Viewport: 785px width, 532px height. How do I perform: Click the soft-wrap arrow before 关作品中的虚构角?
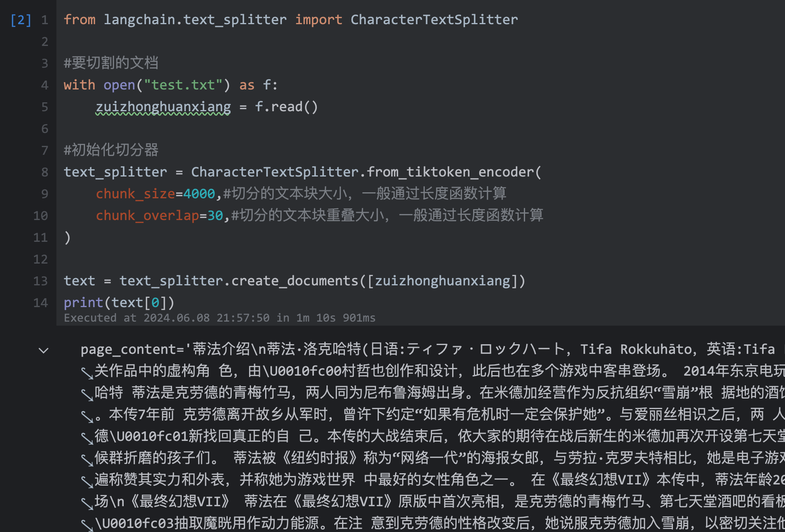click(87, 373)
